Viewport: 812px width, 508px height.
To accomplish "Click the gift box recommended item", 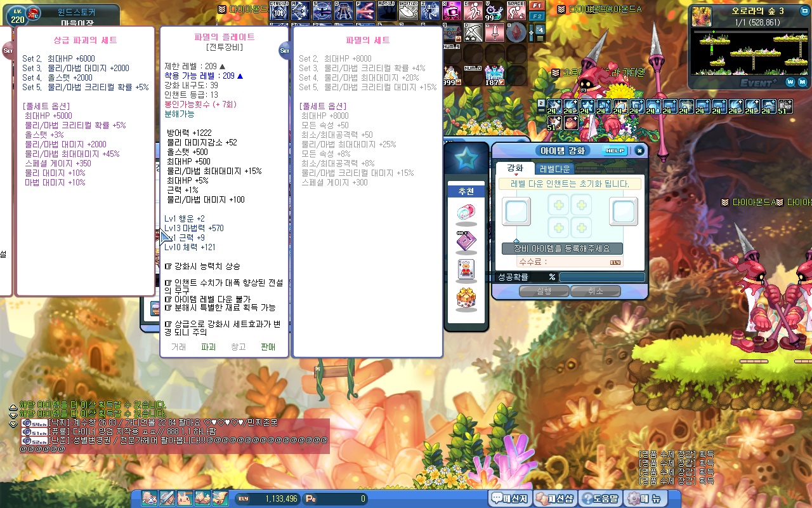I will pyautogui.click(x=466, y=298).
